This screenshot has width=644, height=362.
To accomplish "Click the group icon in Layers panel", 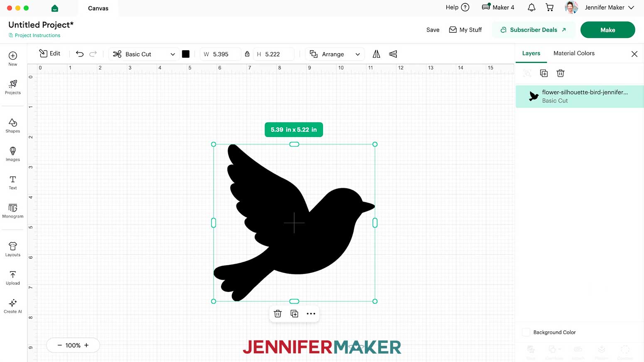I will click(527, 73).
